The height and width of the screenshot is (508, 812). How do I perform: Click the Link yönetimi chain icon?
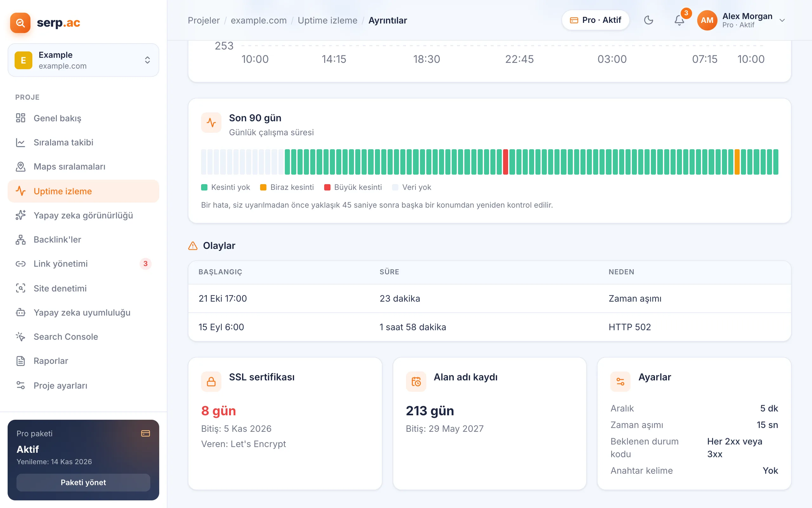pos(21,264)
